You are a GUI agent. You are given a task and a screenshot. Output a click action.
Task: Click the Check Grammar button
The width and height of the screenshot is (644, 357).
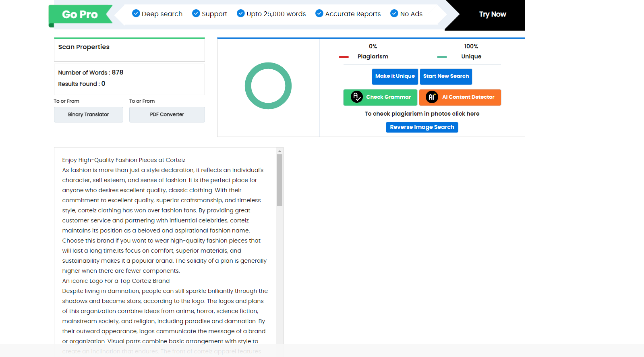pyautogui.click(x=380, y=98)
